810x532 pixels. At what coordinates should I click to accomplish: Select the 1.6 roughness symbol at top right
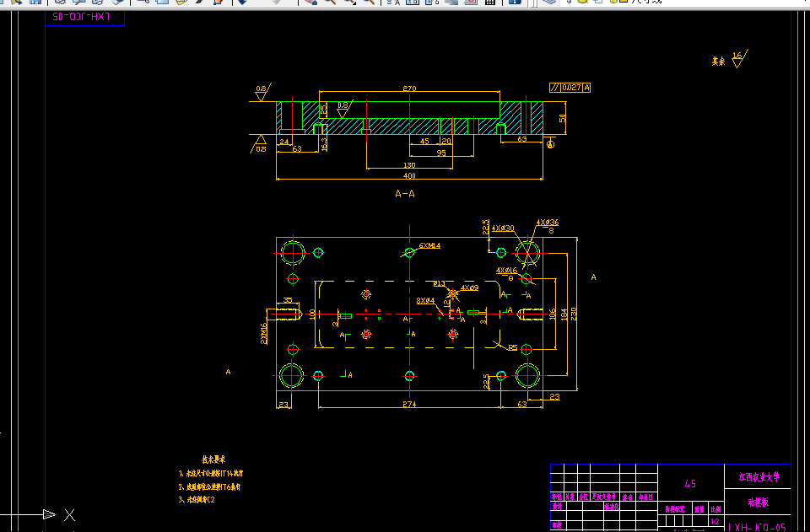click(x=739, y=58)
